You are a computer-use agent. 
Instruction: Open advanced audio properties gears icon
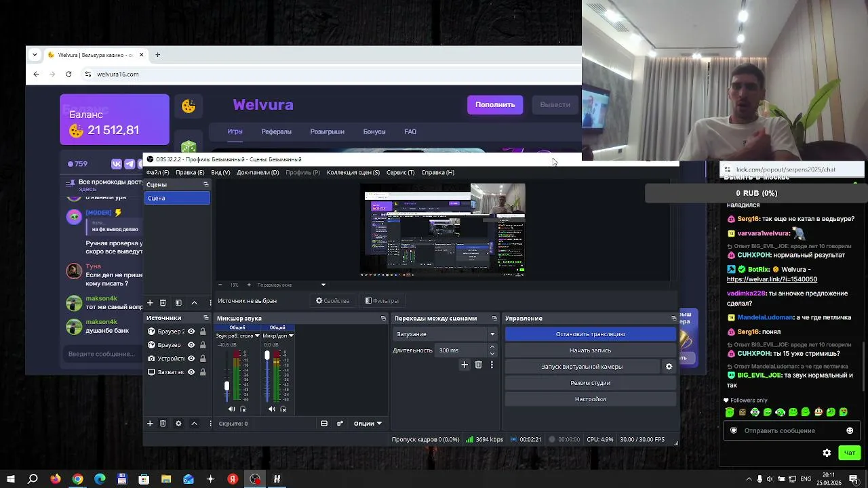[340, 424]
